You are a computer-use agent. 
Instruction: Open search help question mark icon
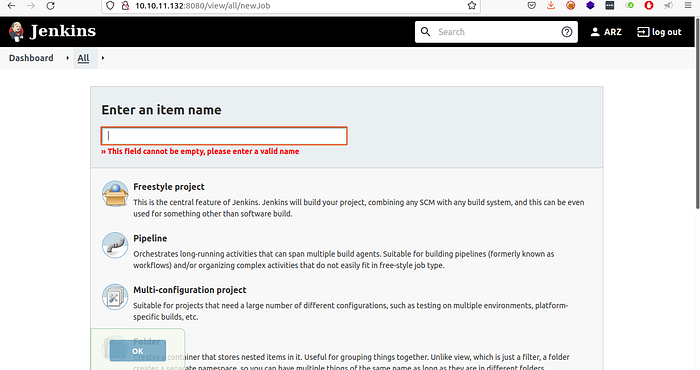coord(567,32)
